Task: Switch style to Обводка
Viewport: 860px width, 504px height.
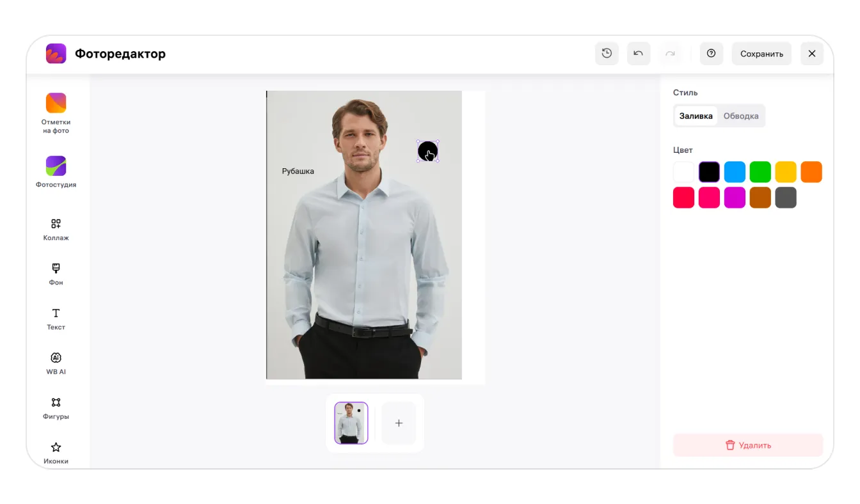Action: [x=741, y=116]
